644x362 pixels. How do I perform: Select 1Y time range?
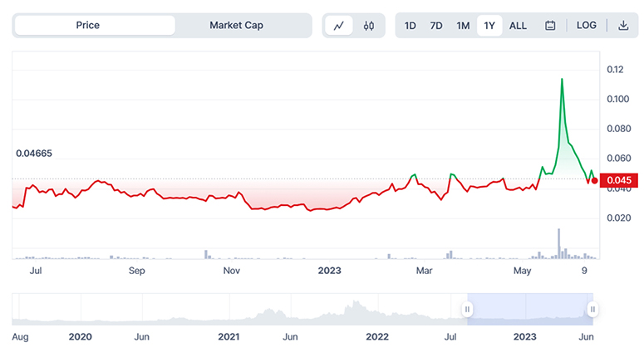pos(489,26)
